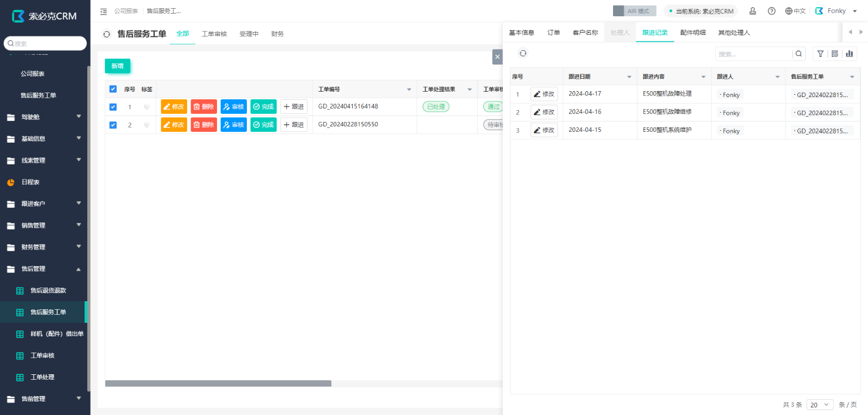Open the help question mark icon
868x415 pixels.
(771, 11)
